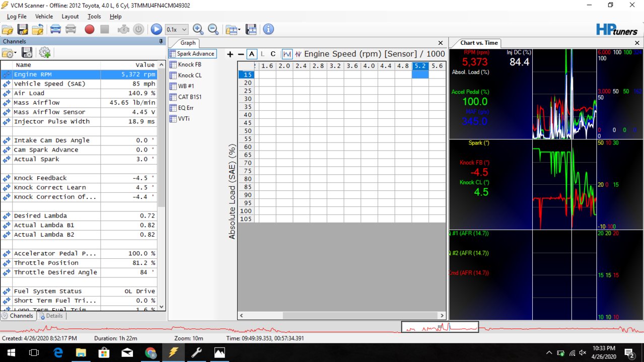Open the layout folder dropdown icon

tap(232, 29)
